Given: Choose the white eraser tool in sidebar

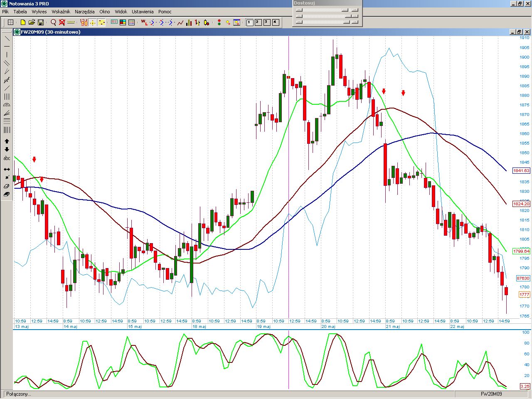Looking at the screenshot, I should point(7,186).
